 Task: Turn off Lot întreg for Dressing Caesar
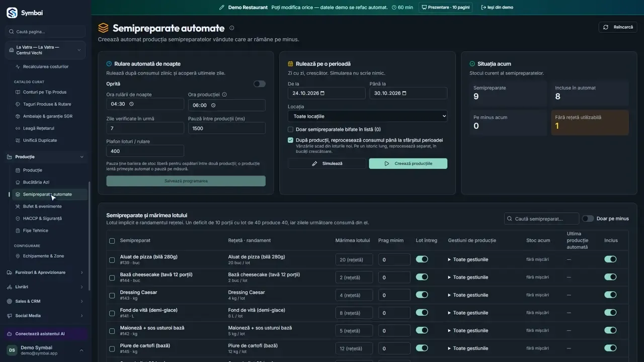[x=422, y=295]
